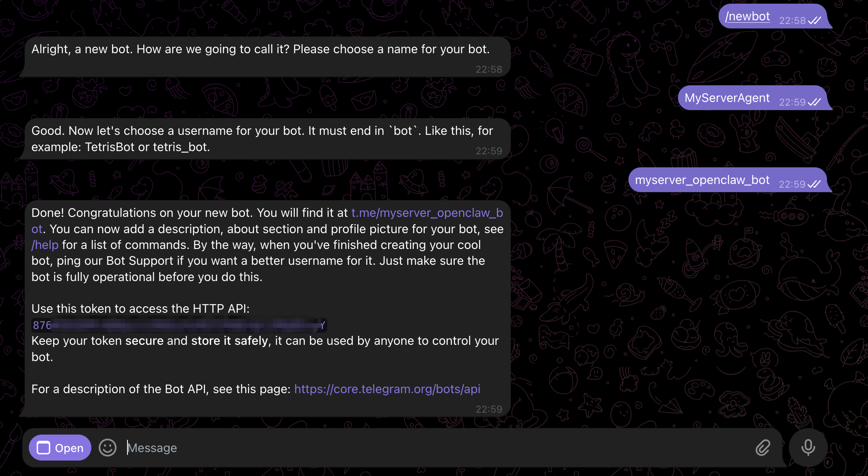The width and height of the screenshot is (868, 476).
Task: Click the microphone to record a voice message
Action: tap(808, 448)
